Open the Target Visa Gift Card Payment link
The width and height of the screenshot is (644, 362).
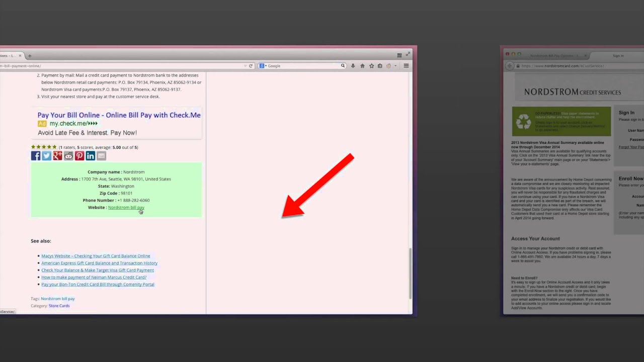point(98,270)
